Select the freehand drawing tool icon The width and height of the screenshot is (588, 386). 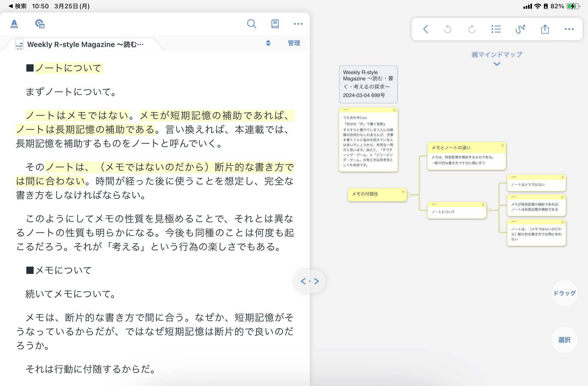[520, 29]
